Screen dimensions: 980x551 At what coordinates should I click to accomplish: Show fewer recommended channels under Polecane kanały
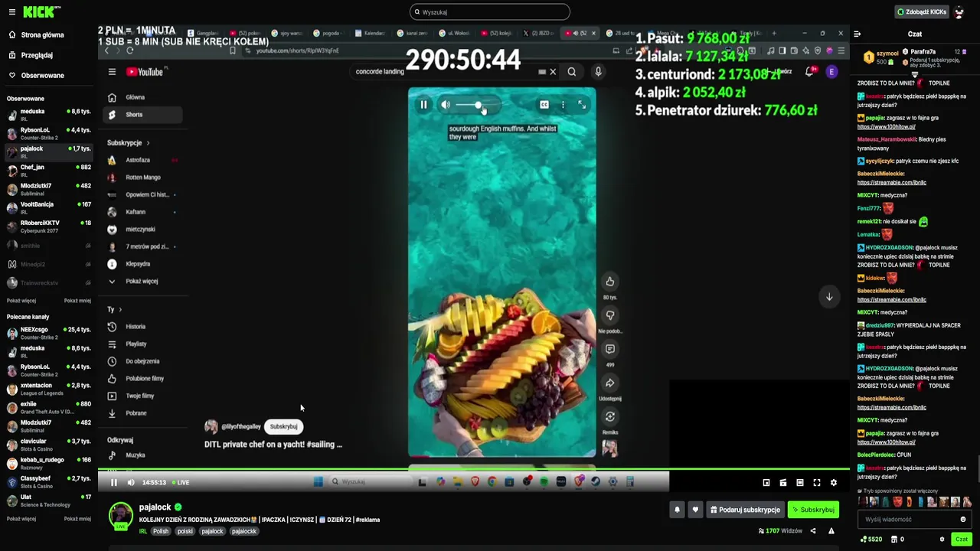click(77, 519)
